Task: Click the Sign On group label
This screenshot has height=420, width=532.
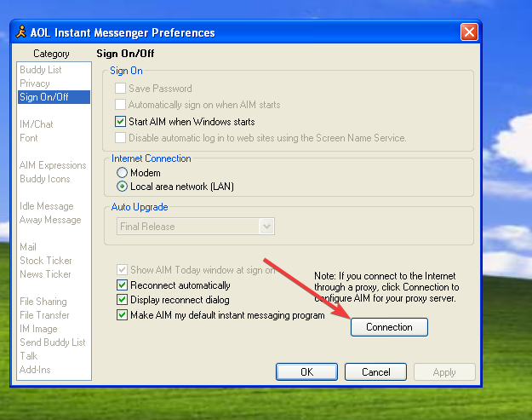Action: (x=126, y=71)
